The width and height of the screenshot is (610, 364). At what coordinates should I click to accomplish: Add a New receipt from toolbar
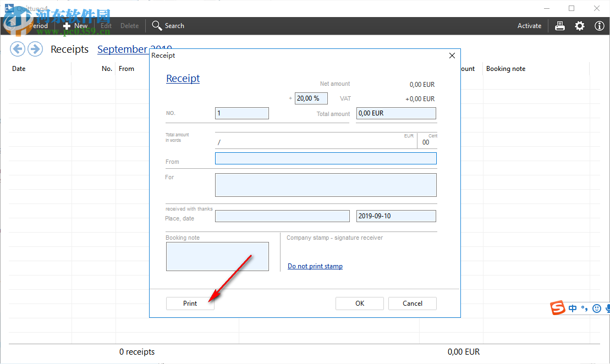tap(75, 26)
